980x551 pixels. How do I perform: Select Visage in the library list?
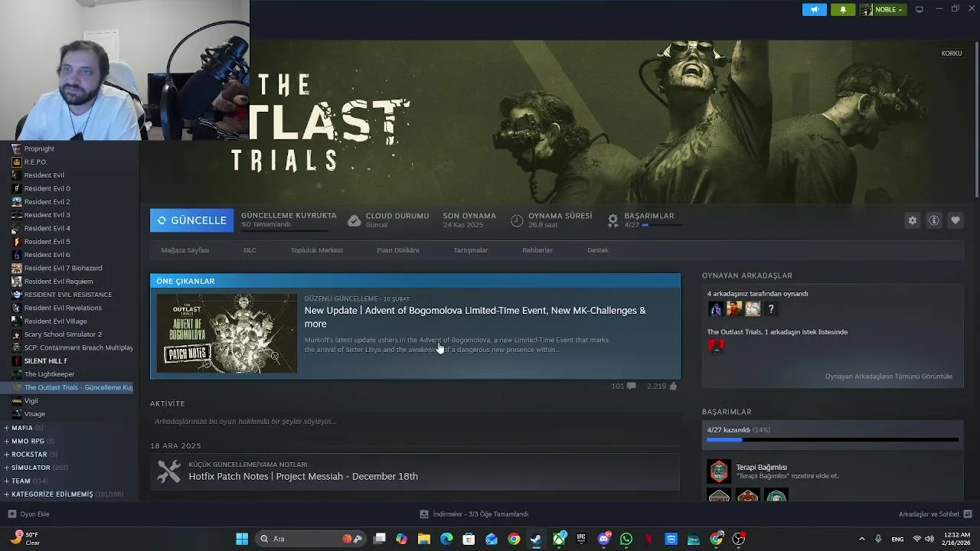34,414
